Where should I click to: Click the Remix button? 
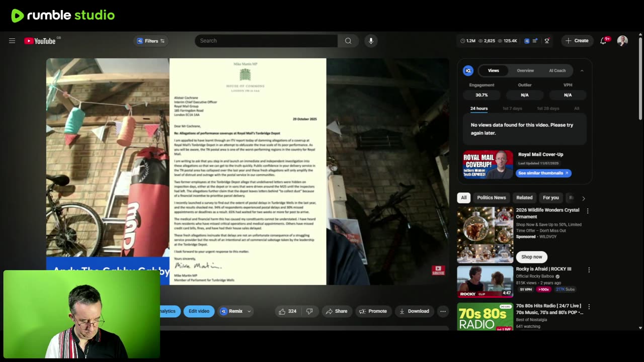[x=231, y=311]
